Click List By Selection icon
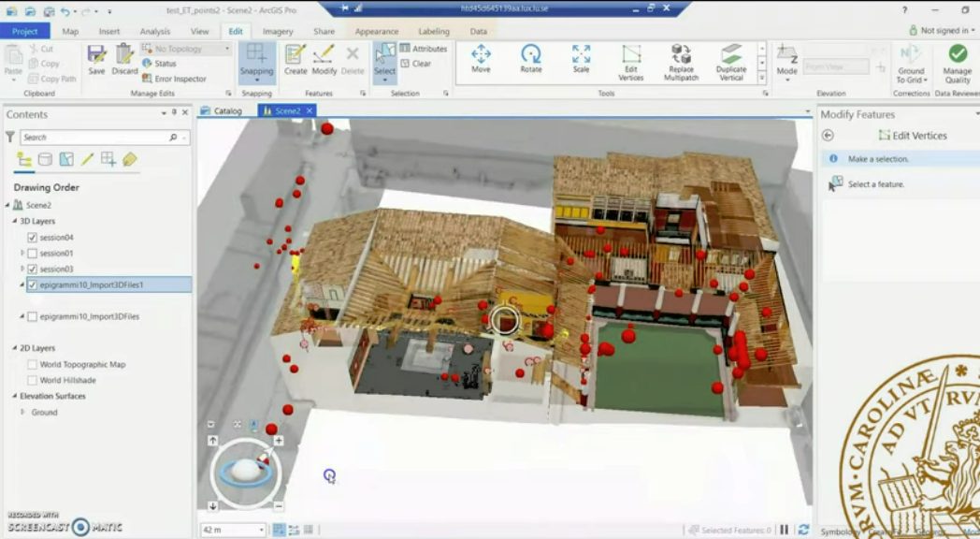Image resolution: width=980 pixels, height=539 pixels. 66,159
